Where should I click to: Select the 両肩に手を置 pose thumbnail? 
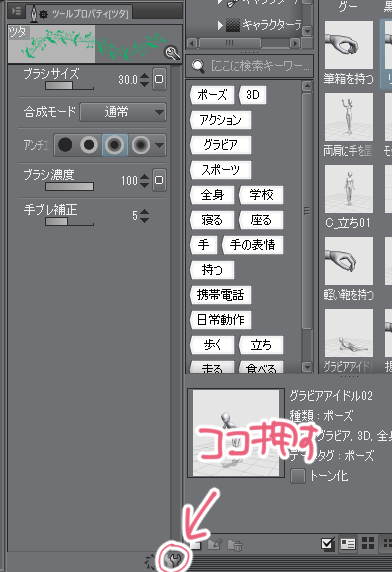click(x=349, y=117)
